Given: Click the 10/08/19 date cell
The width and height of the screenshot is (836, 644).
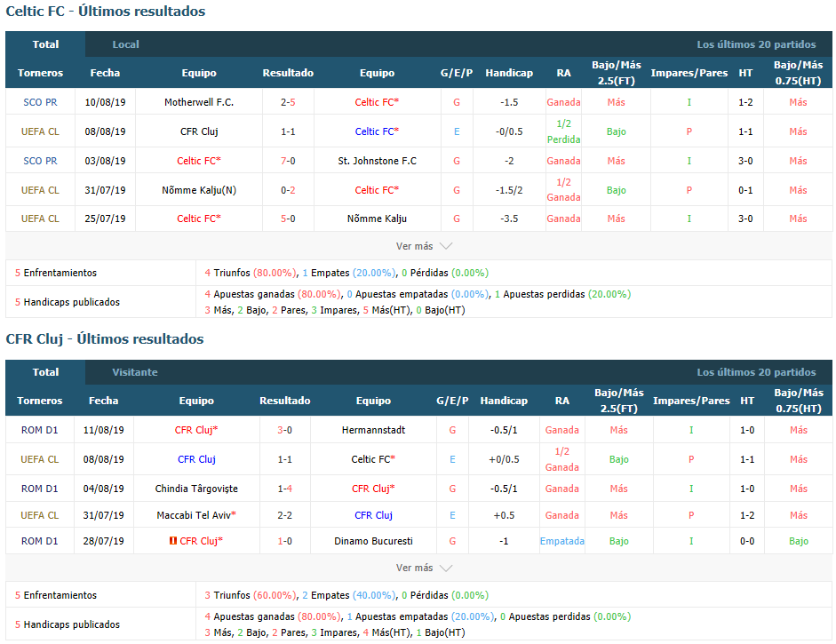Looking at the screenshot, I should [105, 102].
